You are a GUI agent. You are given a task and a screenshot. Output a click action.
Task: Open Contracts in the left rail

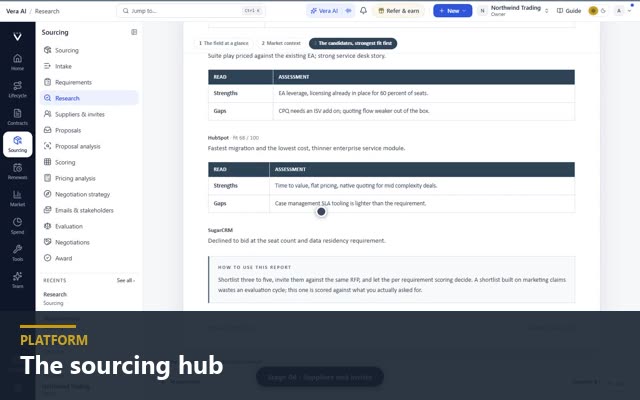tap(17, 117)
